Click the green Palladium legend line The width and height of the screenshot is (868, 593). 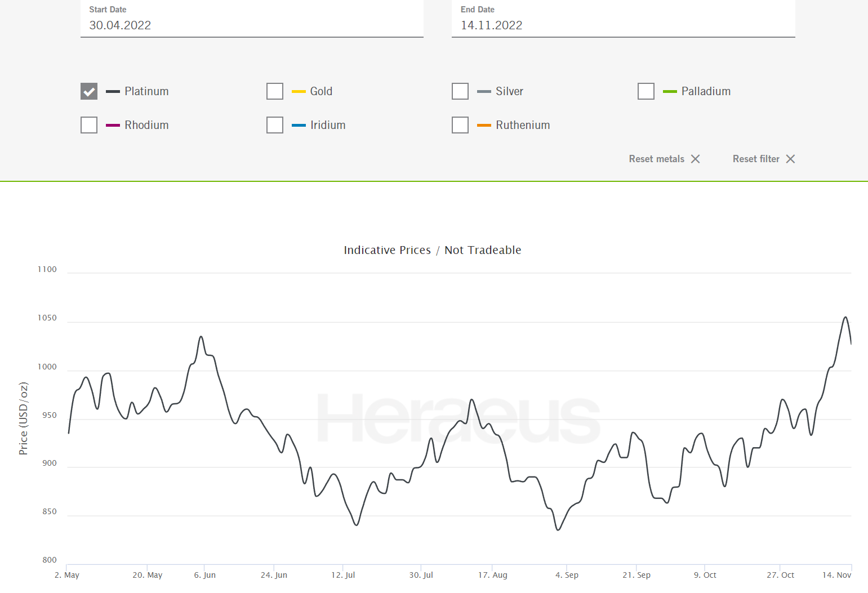670,91
